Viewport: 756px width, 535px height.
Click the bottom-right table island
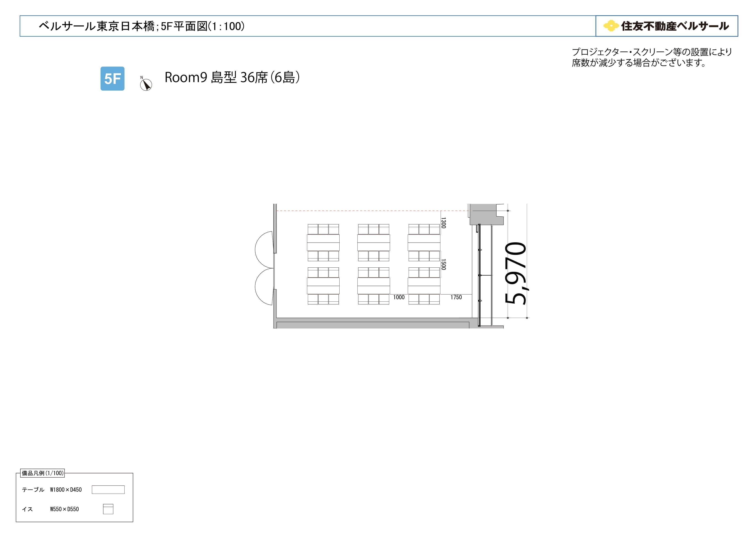coord(424,286)
